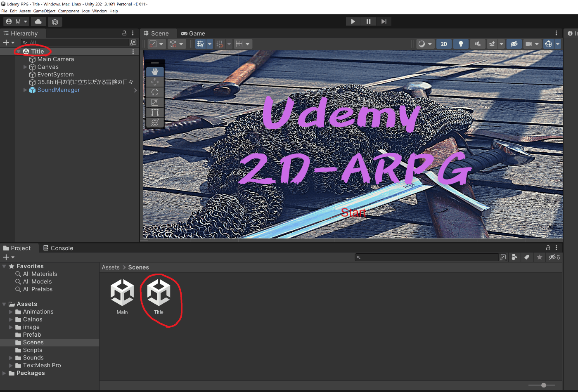Image resolution: width=578 pixels, height=392 pixels.
Task: Toggle the Hierarchy panel lock
Action: (124, 33)
